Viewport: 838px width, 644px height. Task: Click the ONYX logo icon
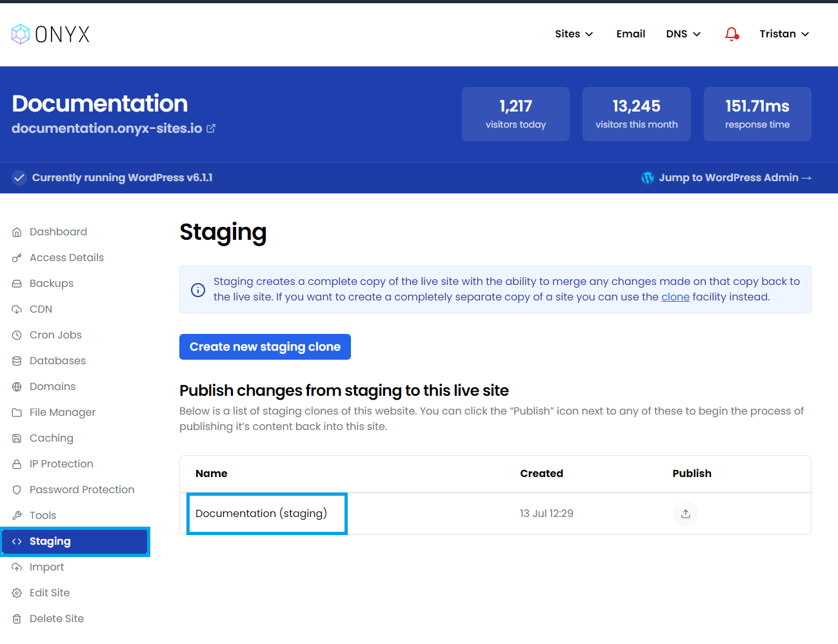click(x=21, y=34)
